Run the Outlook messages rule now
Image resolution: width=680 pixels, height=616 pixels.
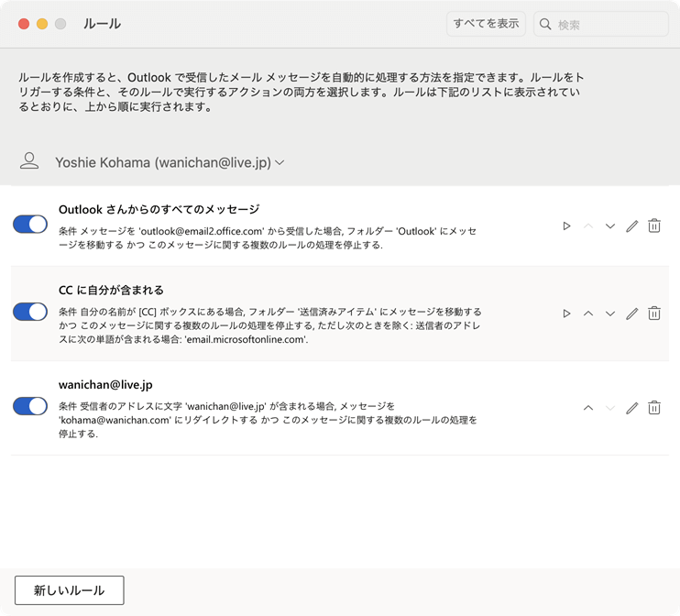click(x=566, y=225)
